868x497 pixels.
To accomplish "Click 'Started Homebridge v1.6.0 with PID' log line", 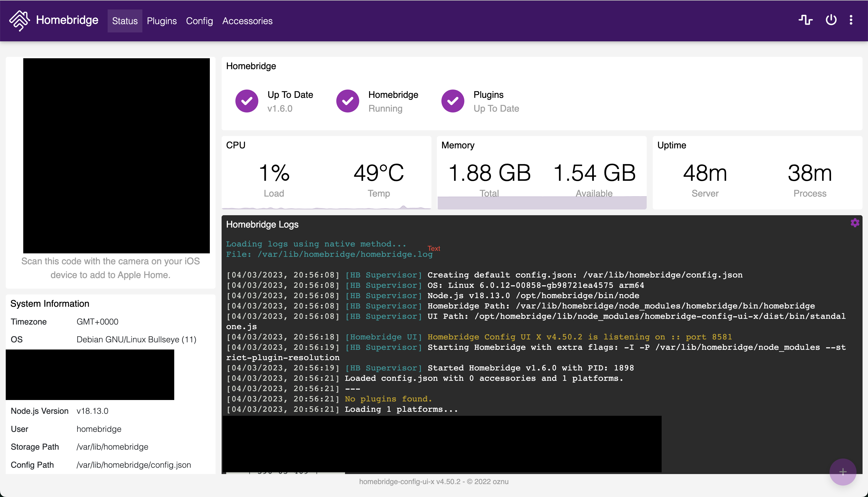I will 430,368.
